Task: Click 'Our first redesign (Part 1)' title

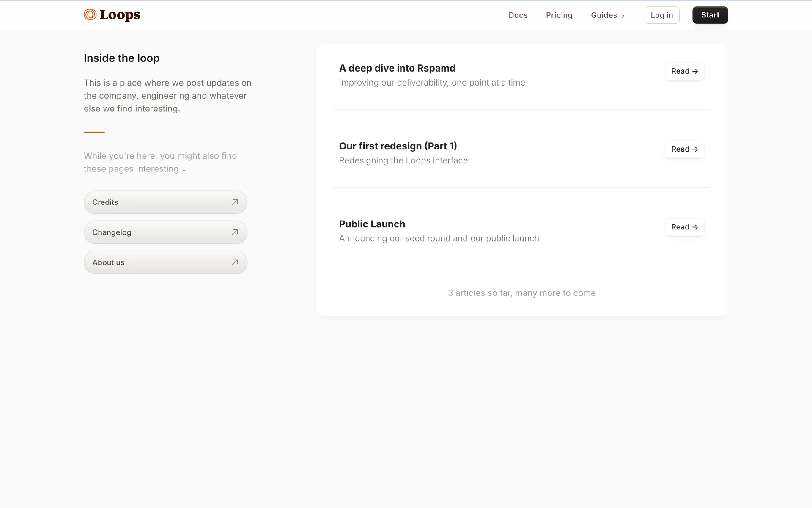Action: tap(398, 146)
